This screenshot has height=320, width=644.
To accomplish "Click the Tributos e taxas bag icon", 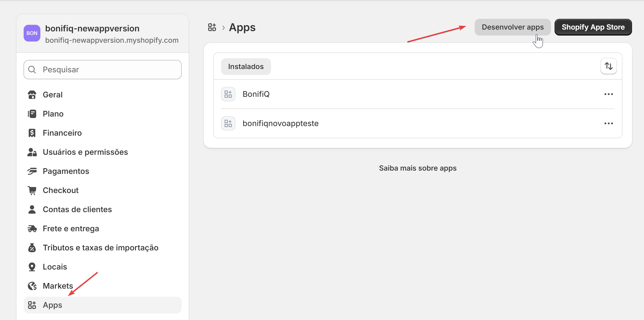I will [32, 248].
